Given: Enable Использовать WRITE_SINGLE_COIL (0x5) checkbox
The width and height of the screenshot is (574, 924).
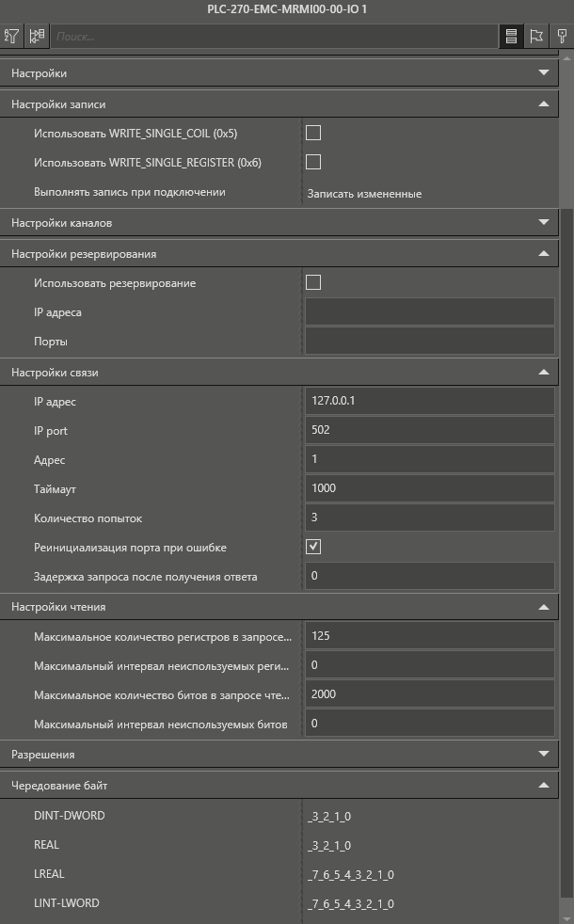Looking at the screenshot, I should click(313, 133).
